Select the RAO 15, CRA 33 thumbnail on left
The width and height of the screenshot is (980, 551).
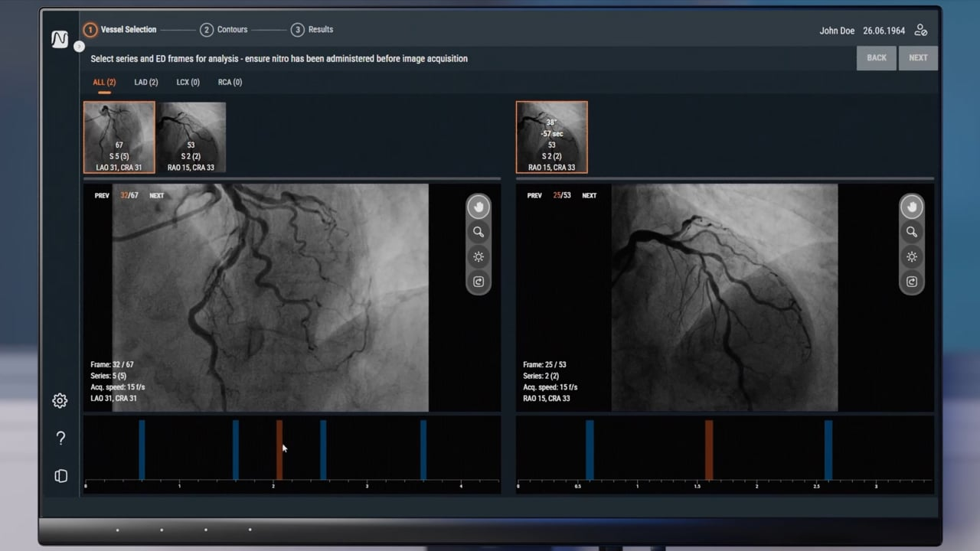[191, 138]
